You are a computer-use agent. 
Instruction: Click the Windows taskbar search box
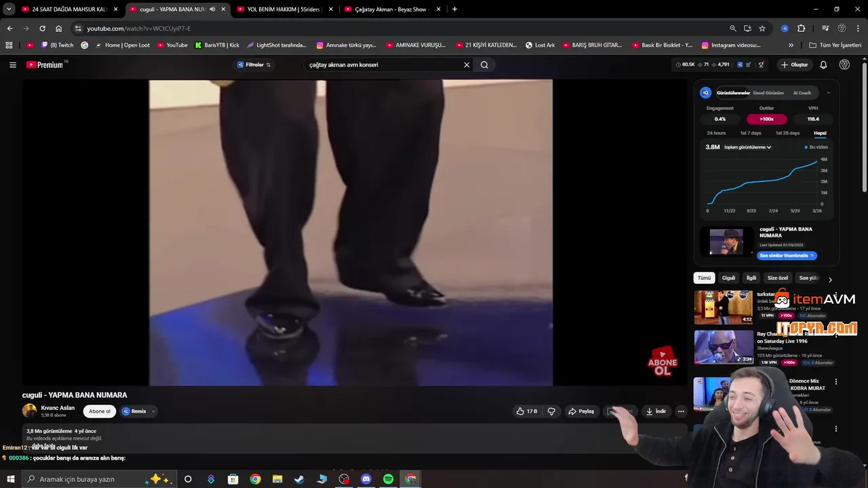click(100, 479)
